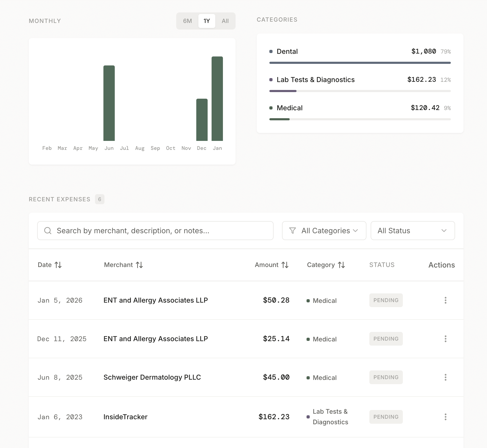
Task: Click the Lab Tests & Diagnostics progress bar
Action: coord(360,91)
